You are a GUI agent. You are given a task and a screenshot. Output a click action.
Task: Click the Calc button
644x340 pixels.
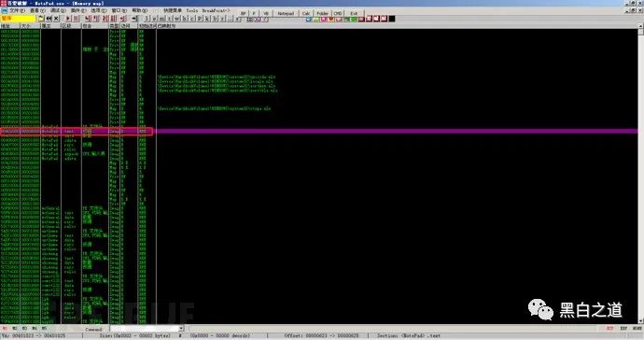click(306, 13)
